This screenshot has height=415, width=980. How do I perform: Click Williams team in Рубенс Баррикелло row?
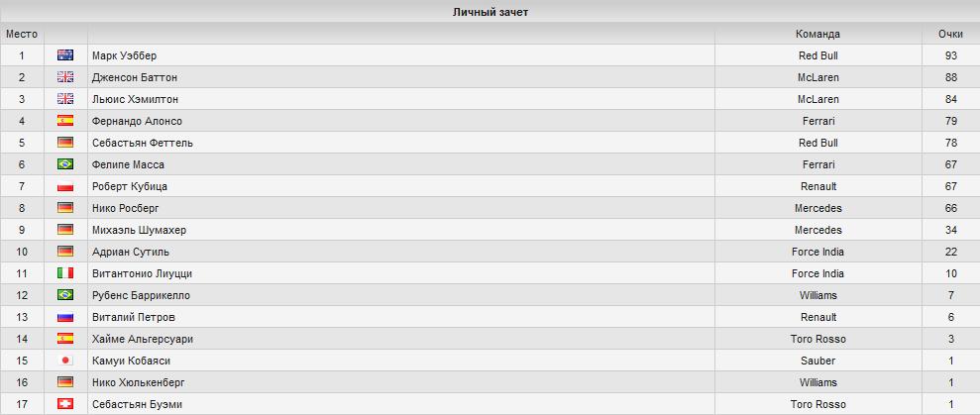pyautogui.click(x=817, y=295)
